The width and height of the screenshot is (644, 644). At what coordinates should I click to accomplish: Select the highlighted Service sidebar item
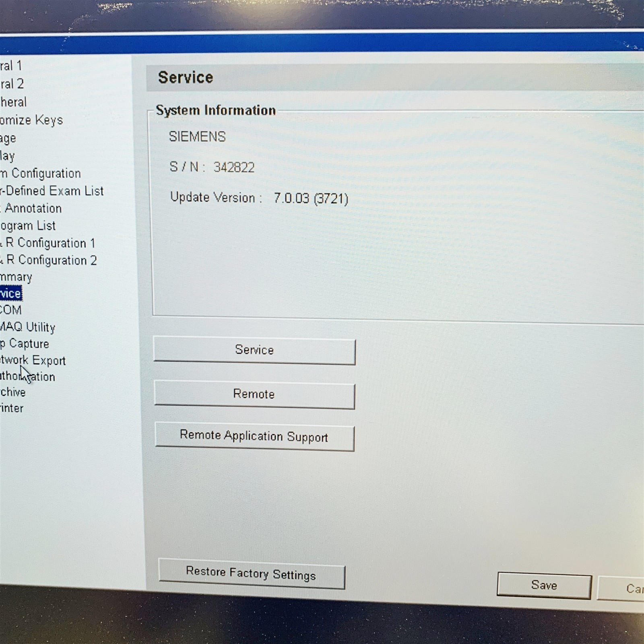11,293
